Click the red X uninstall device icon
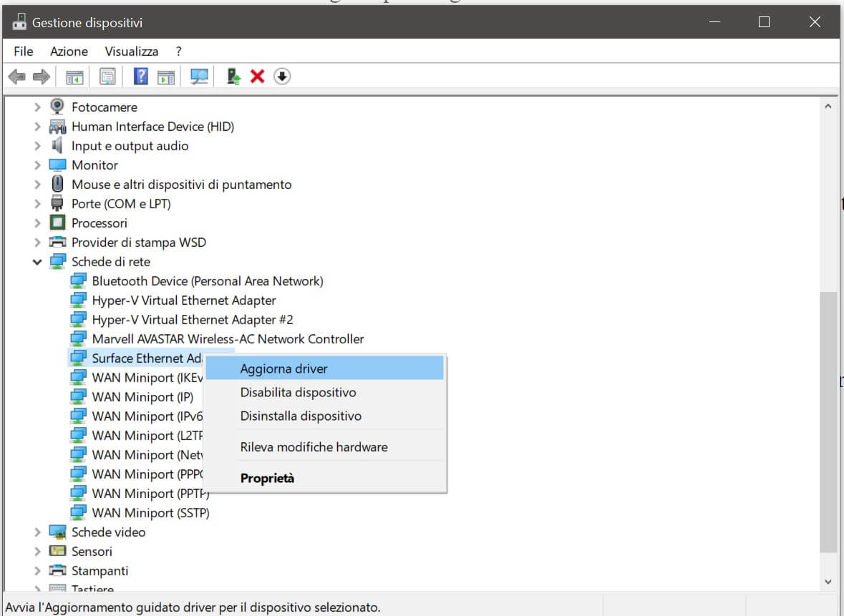Screen dimensions: 844x616 (x=258, y=77)
